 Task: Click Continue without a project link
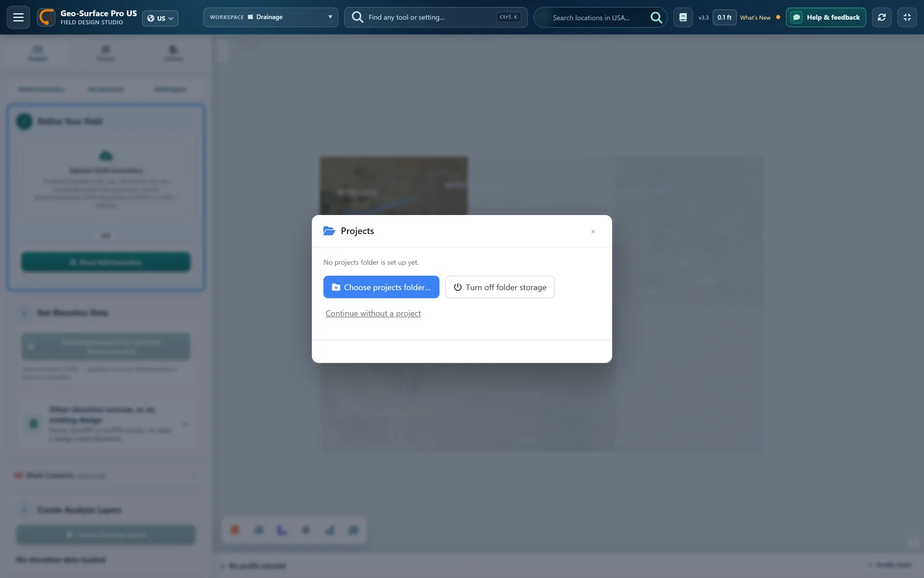click(x=373, y=313)
